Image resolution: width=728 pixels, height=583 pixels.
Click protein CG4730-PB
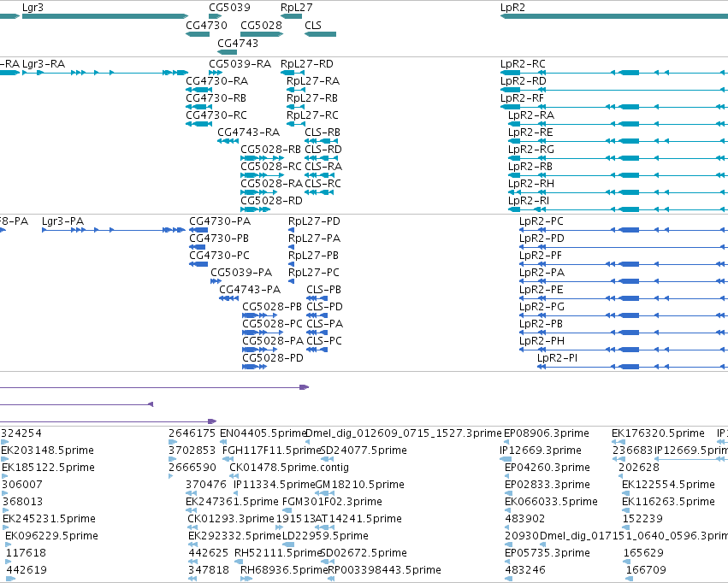point(219,238)
